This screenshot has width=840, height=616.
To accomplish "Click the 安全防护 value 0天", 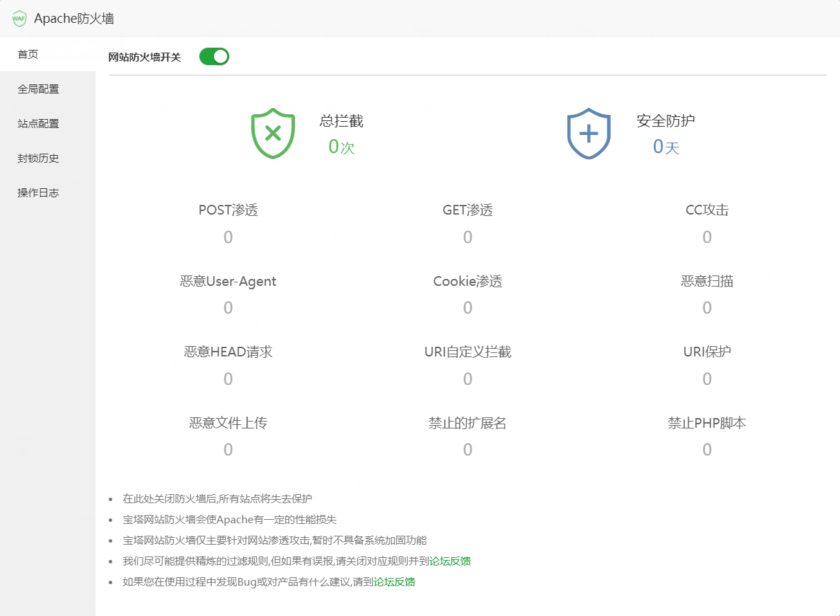I will coord(666,147).
